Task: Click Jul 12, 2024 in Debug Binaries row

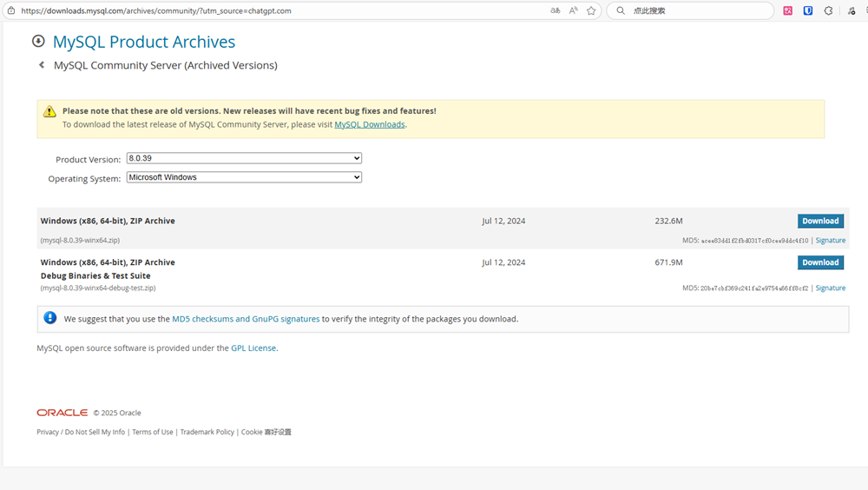Action: click(503, 262)
